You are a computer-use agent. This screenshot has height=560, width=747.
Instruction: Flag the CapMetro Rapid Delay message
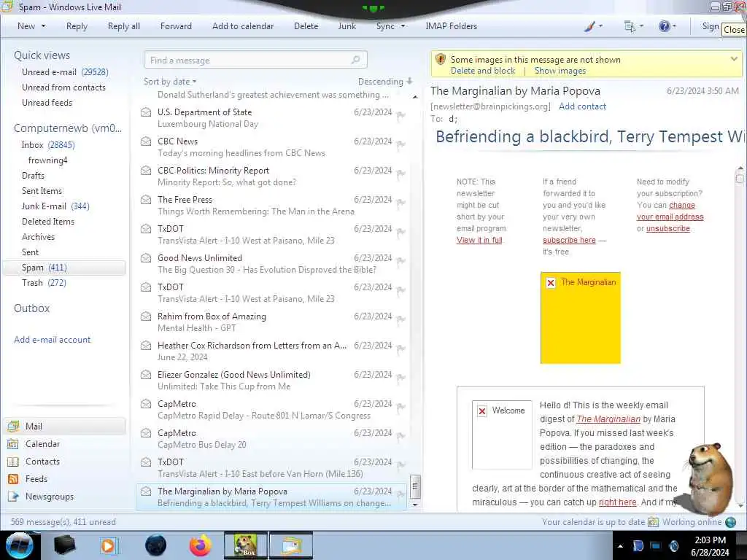(400, 407)
